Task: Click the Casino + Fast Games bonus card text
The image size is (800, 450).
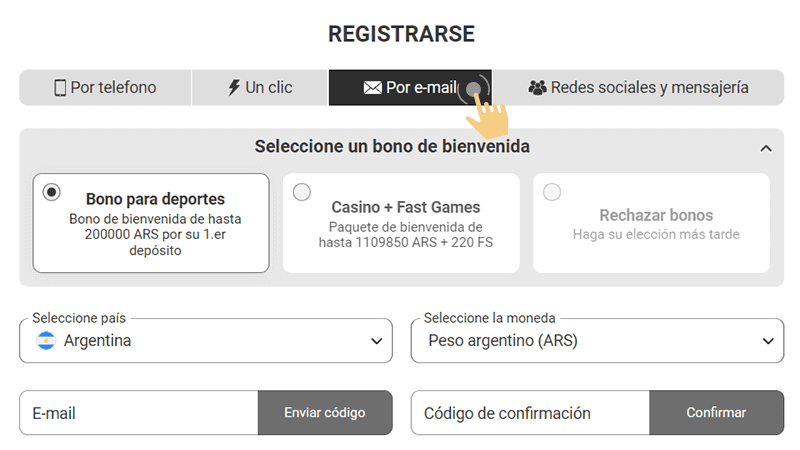Action: click(x=406, y=208)
